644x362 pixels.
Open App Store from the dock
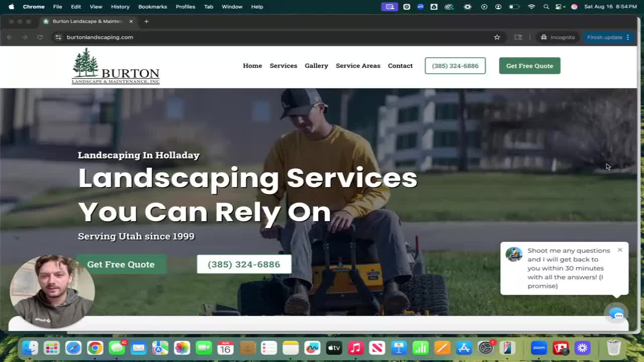click(x=463, y=347)
